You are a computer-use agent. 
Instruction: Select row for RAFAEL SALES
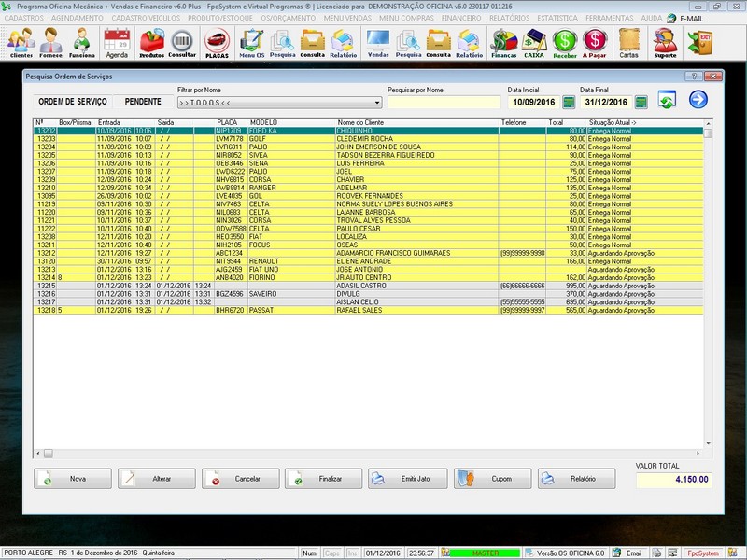[368, 310]
